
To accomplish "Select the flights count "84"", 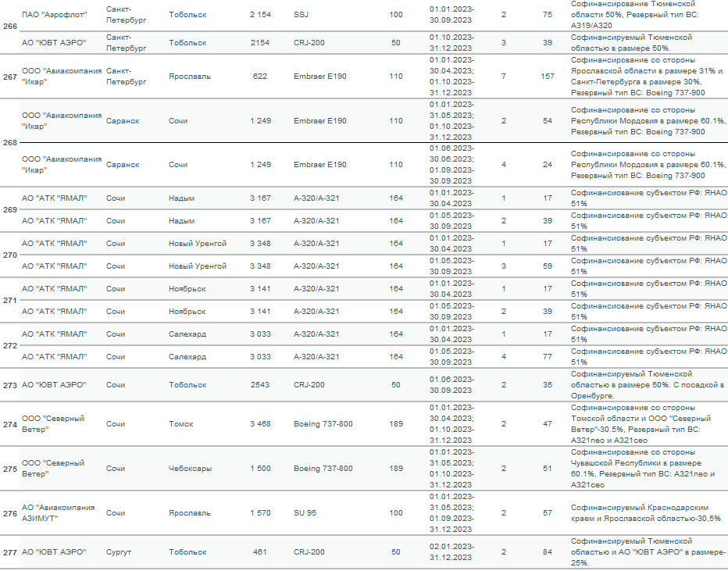I will point(548,552).
